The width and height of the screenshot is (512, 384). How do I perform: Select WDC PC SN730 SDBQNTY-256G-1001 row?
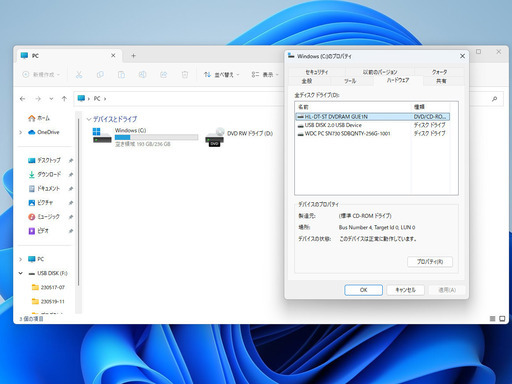pyautogui.click(x=373, y=134)
